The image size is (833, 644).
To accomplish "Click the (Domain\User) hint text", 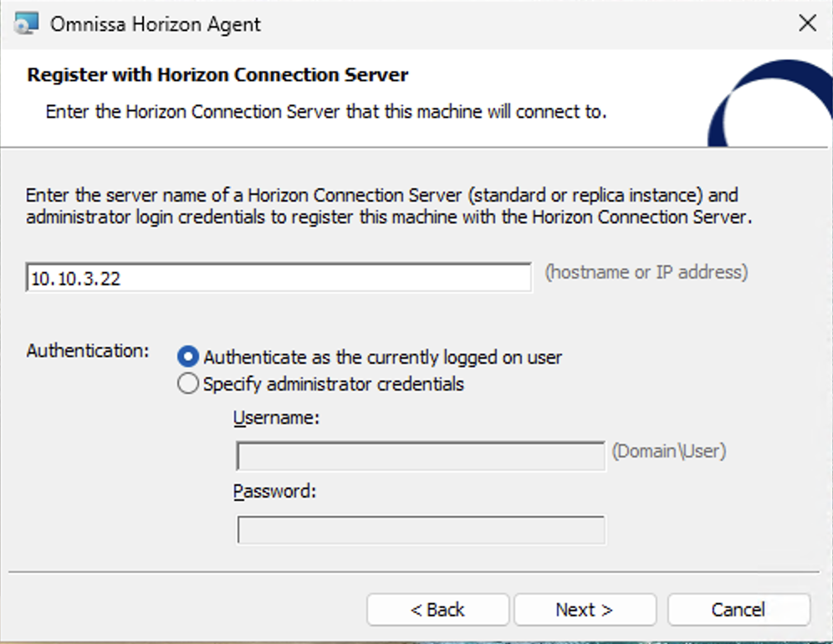I will [669, 451].
